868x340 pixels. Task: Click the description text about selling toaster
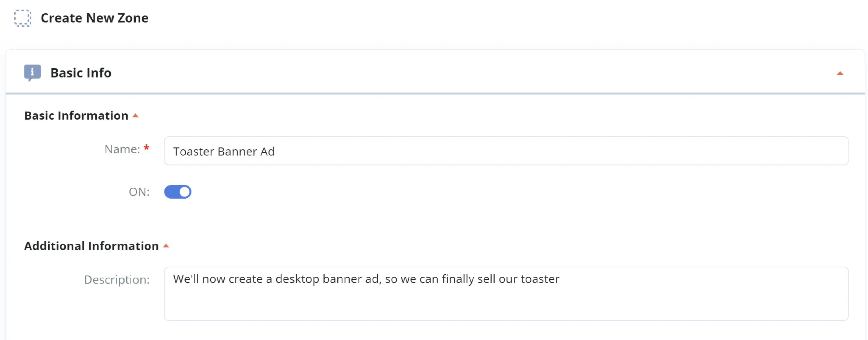pyautogui.click(x=366, y=279)
